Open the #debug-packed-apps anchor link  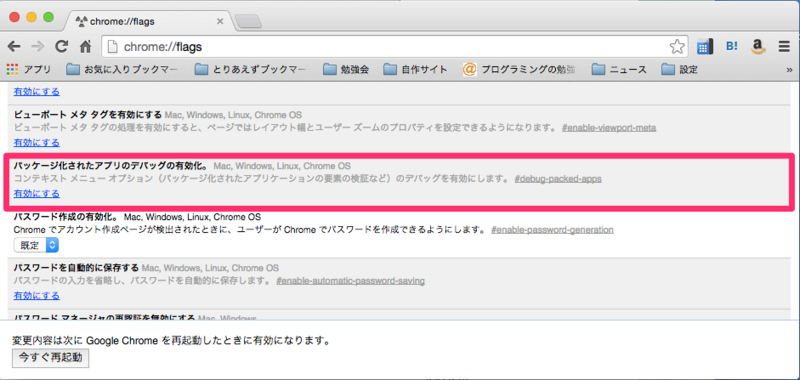[558, 179]
